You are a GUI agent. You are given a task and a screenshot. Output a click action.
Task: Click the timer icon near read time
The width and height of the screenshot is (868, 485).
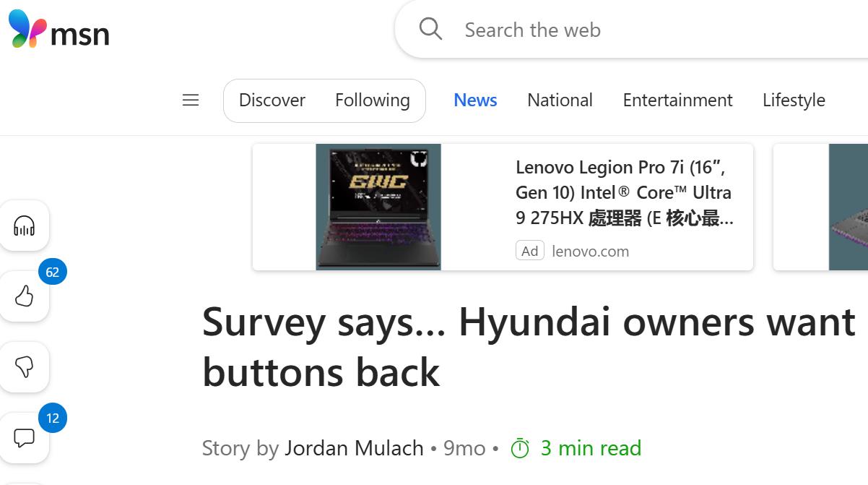[520, 448]
